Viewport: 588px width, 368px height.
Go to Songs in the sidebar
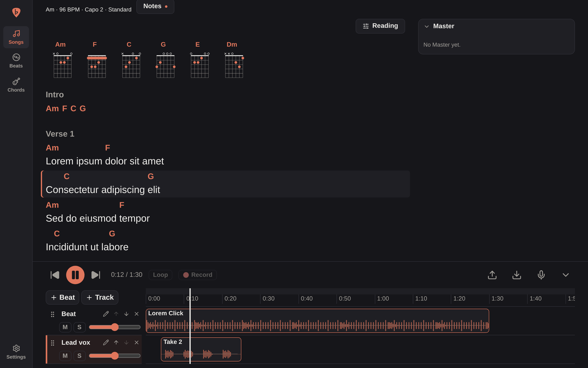tap(16, 37)
